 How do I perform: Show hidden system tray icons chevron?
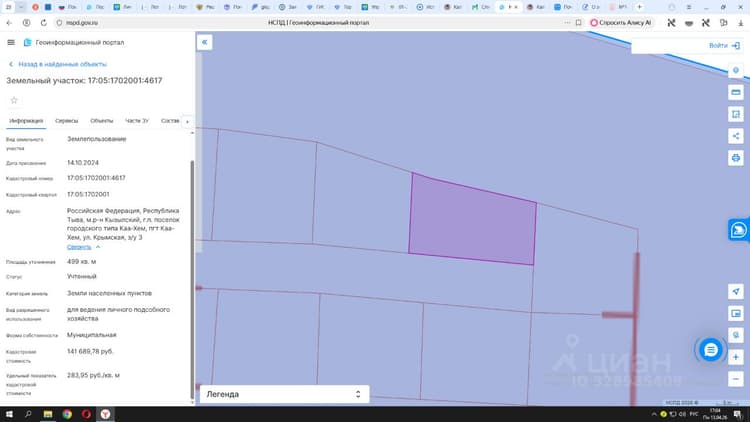click(654, 414)
